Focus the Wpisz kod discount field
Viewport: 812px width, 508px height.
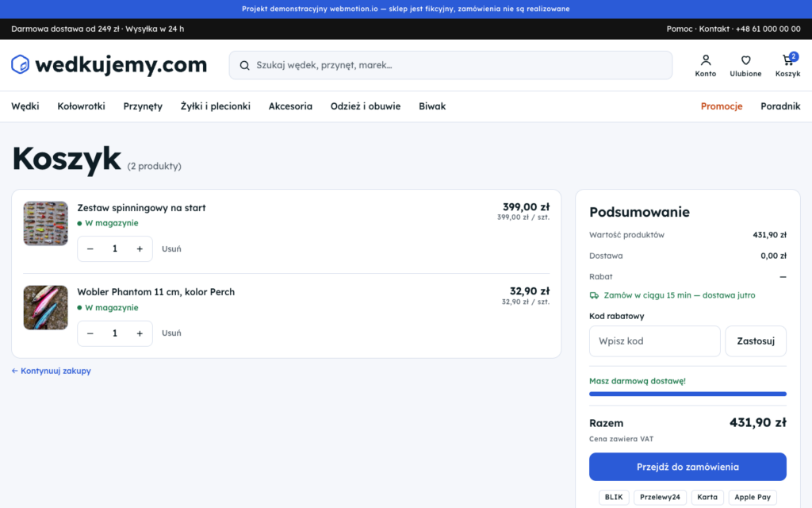point(654,341)
